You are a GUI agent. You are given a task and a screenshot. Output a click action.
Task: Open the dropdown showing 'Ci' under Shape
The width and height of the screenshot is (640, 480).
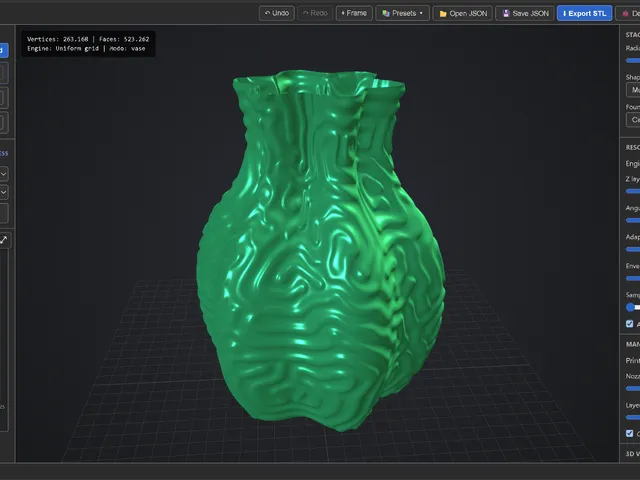pos(633,120)
